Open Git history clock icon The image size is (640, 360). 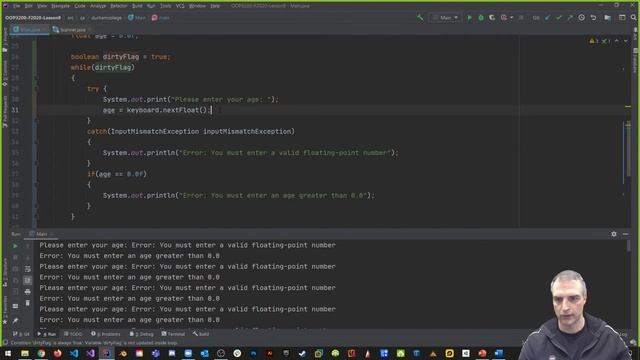582,18
